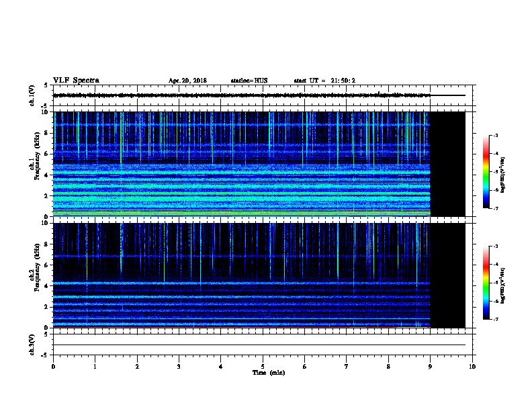The width and height of the screenshot is (532, 411).
Task: Click the "8" kHz tick on ch.1 spectrogram
Action: (x=47, y=133)
